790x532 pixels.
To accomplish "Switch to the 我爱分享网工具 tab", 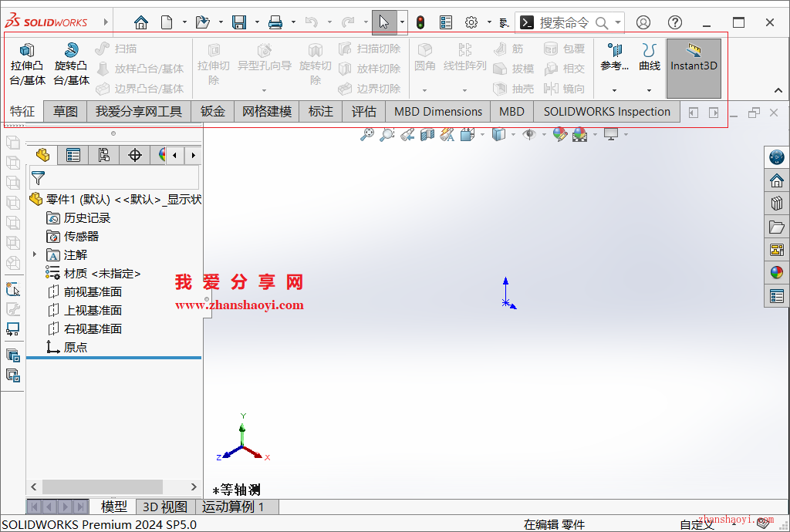I will 139,111.
